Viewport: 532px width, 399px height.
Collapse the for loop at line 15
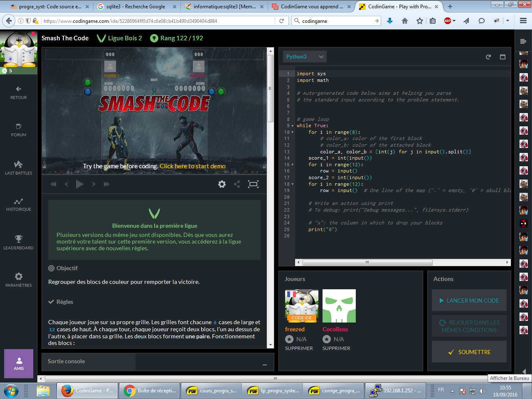[x=292, y=165]
